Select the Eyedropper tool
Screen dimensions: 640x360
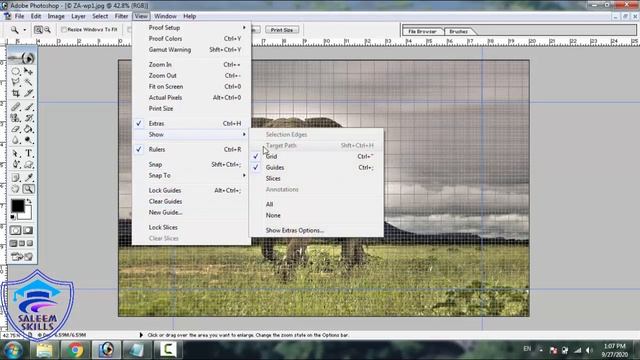[x=28, y=178]
